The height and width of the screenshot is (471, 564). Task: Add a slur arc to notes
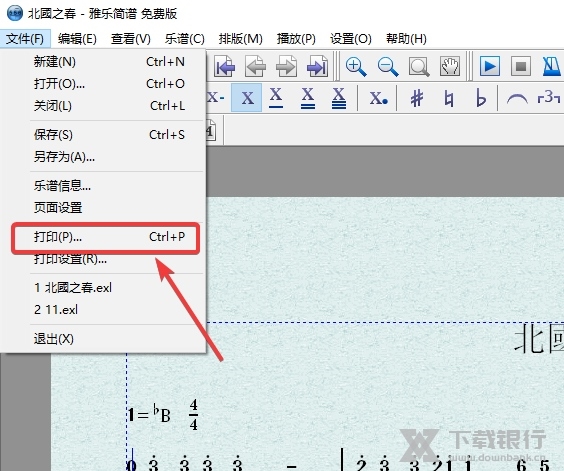pos(517,98)
